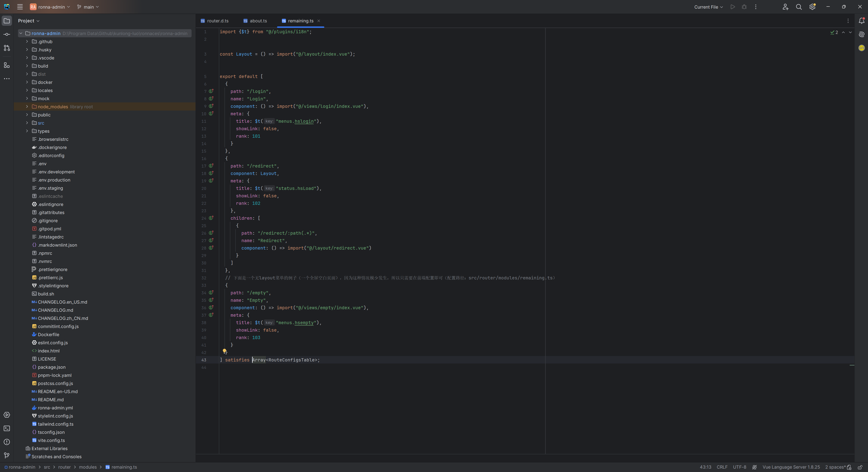This screenshot has height=472, width=868.
Task: Expand External Libraries node
Action: [x=49, y=448]
